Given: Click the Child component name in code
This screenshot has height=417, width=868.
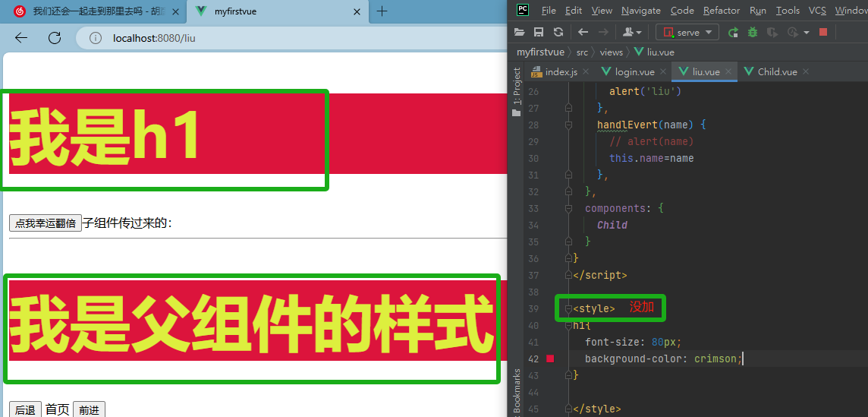Looking at the screenshot, I should 612,225.
